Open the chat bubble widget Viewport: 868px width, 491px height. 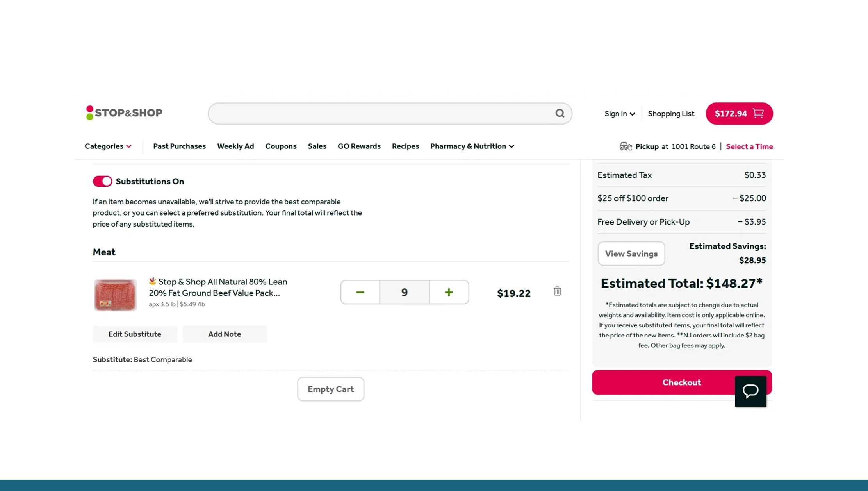(x=750, y=391)
